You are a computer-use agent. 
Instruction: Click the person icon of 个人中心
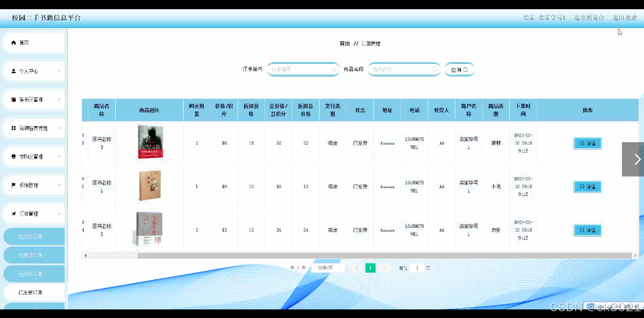13,71
